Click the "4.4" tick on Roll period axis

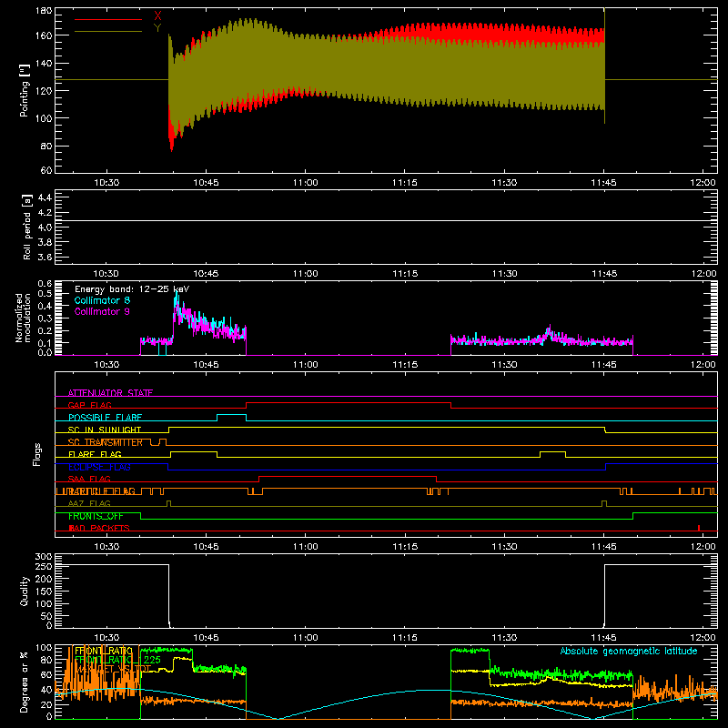[45, 198]
